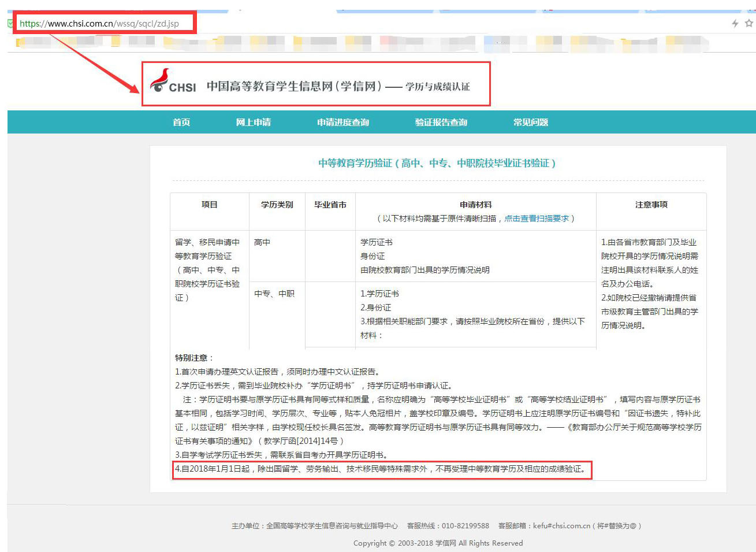Open 验证报告查询 in the nav bar
The width and height of the screenshot is (756, 552).
[x=441, y=122]
